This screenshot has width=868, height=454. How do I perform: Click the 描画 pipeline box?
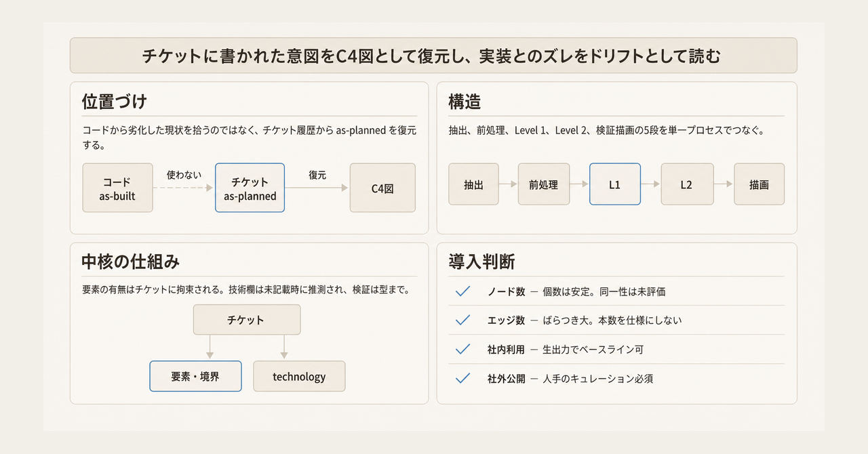click(759, 184)
